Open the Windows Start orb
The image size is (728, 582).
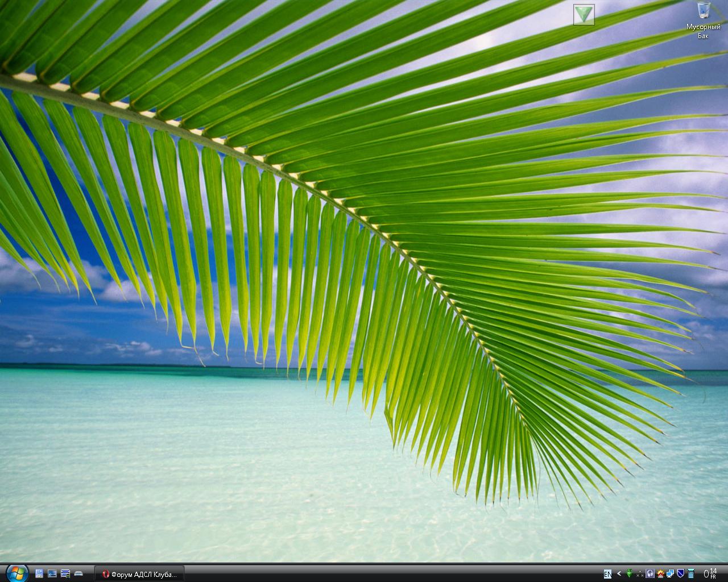pyautogui.click(x=17, y=573)
